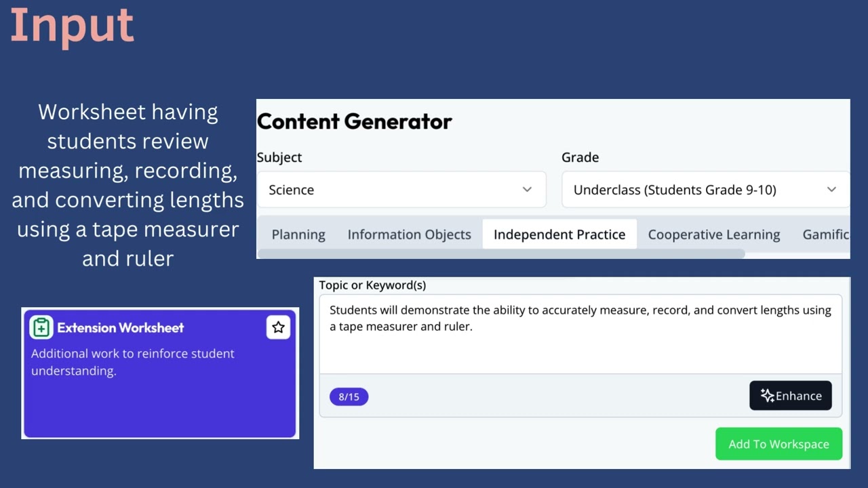Switch to the Planning tab
The height and width of the screenshot is (488, 868).
pyautogui.click(x=298, y=235)
